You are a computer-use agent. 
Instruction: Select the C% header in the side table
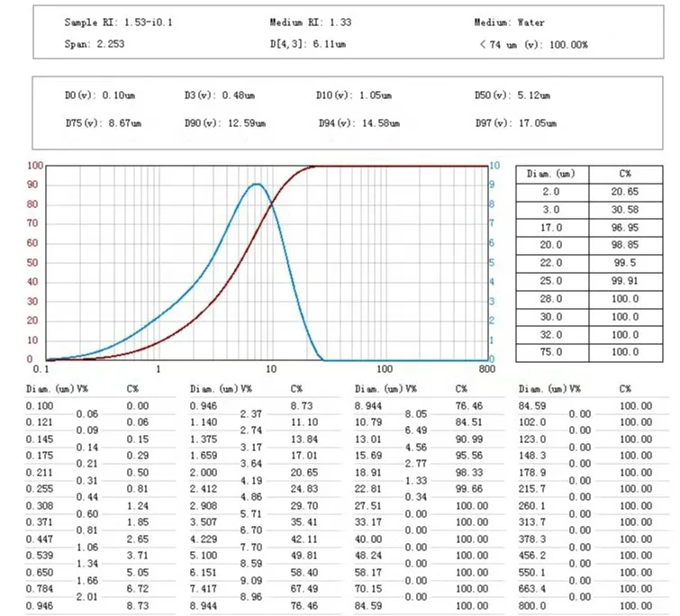(x=625, y=174)
